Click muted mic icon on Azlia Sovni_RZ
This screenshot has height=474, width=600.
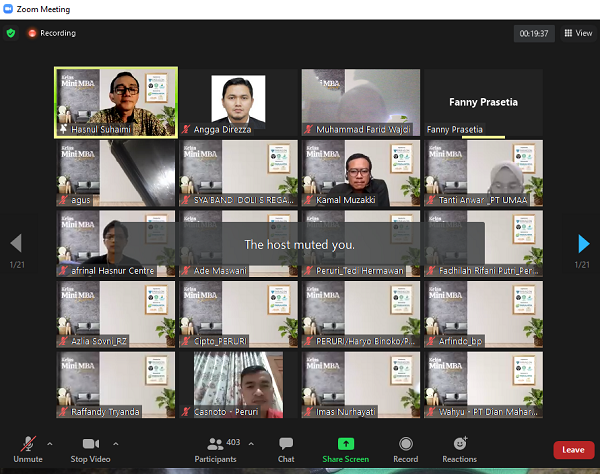pyautogui.click(x=64, y=341)
